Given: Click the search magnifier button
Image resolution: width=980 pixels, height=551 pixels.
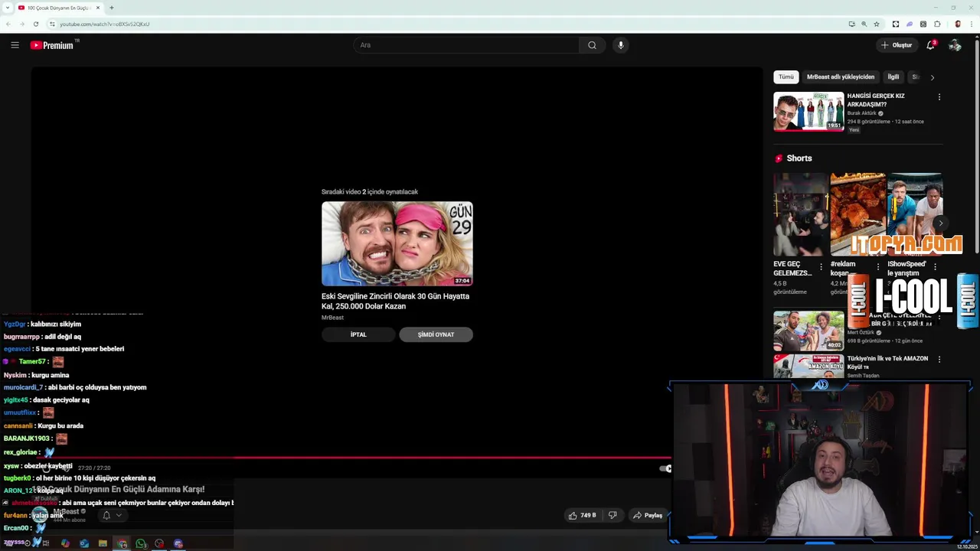Looking at the screenshot, I should point(592,45).
